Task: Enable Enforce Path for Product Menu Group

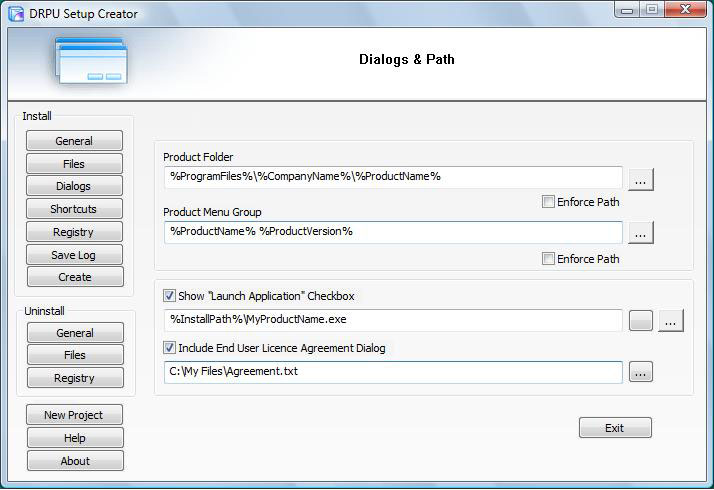Action: (x=548, y=259)
